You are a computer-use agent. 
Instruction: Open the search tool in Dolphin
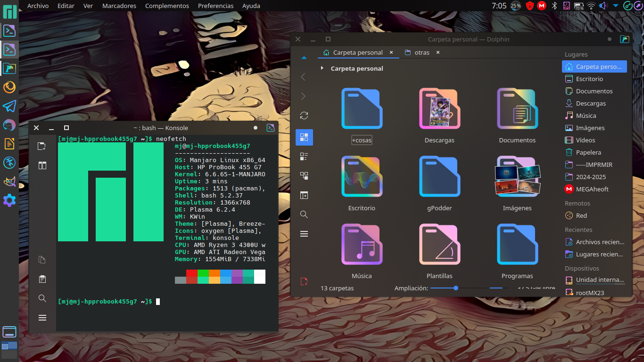[x=304, y=214]
